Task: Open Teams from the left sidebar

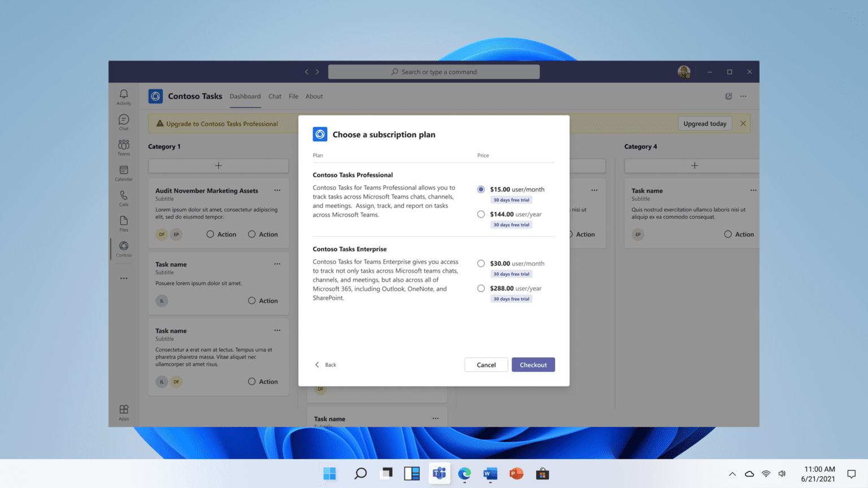Action: pos(123,146)
